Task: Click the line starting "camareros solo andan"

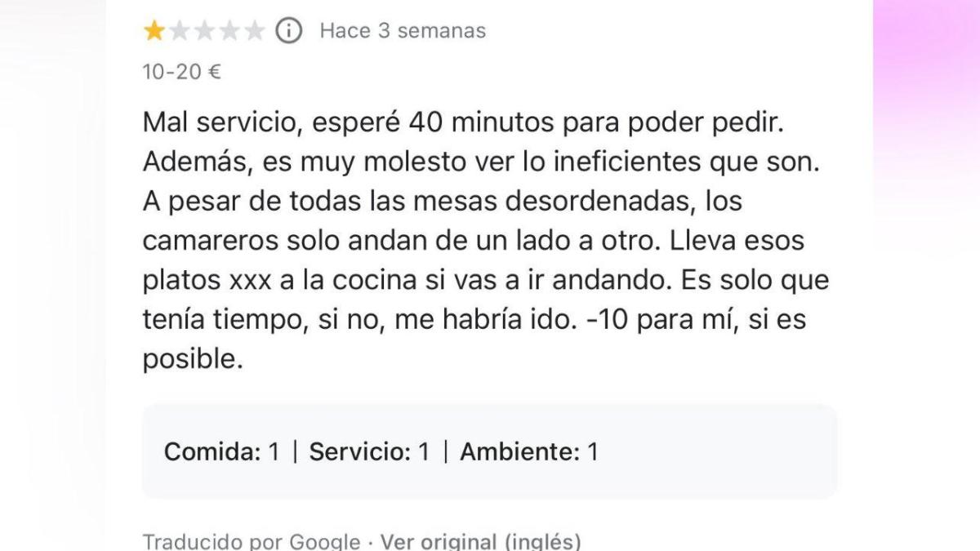Action: click(474, 241)
